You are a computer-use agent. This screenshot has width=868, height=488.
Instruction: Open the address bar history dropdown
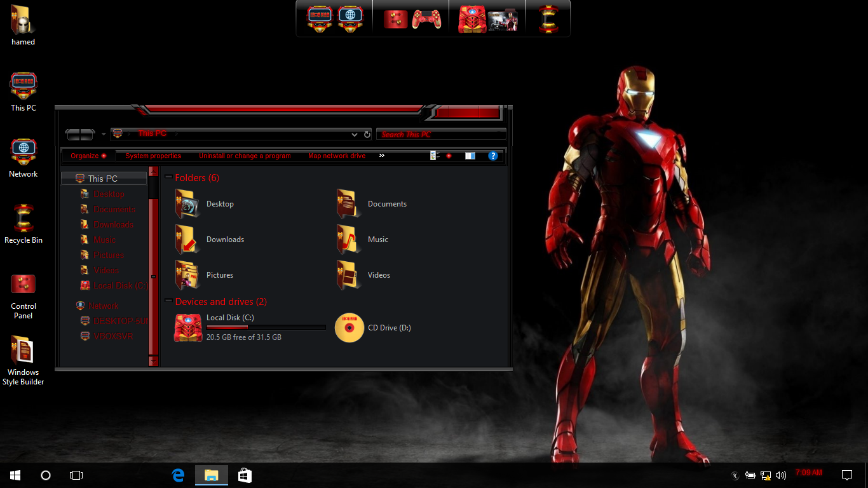pyautogui.click(x=355, y=135)
